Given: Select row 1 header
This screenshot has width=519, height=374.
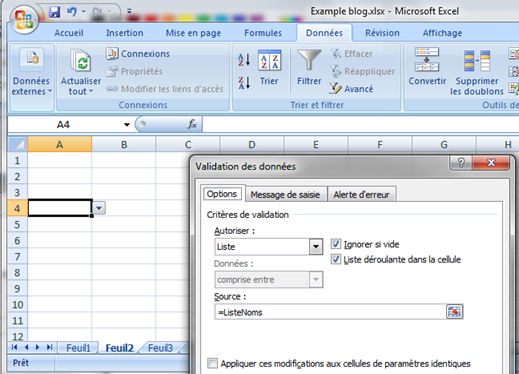Looking at the screenshot, I should click(x=17, y=161).
